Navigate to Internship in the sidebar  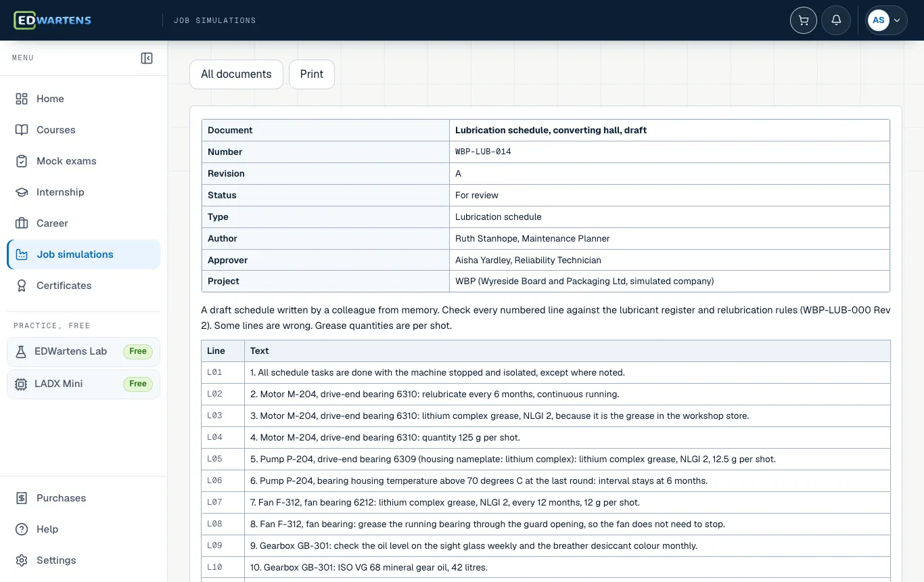[84, 192]
